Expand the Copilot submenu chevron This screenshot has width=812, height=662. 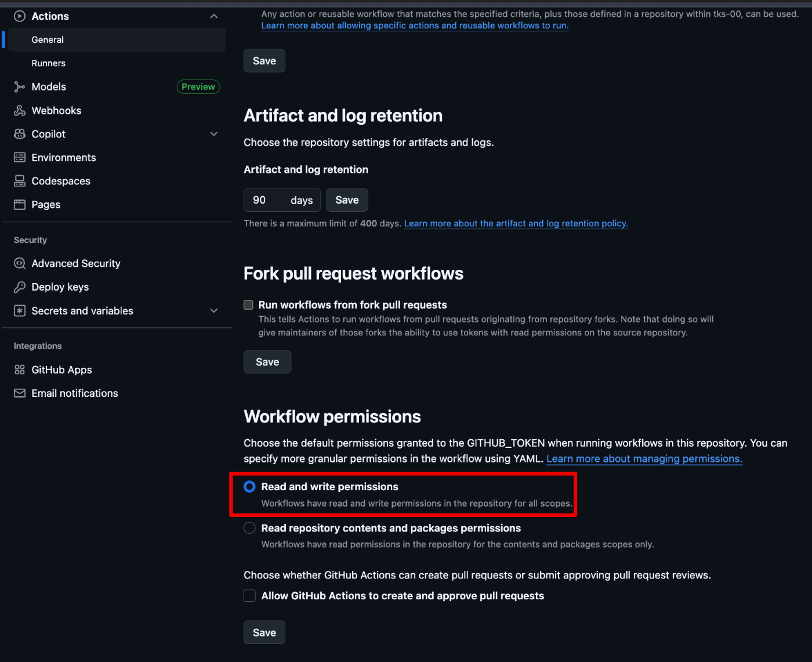pos(214,134)
